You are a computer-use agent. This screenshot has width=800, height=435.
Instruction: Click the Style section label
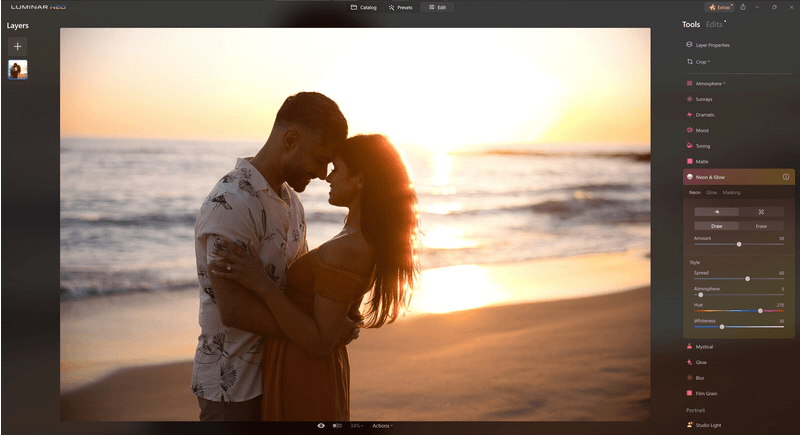pos(695,262)
